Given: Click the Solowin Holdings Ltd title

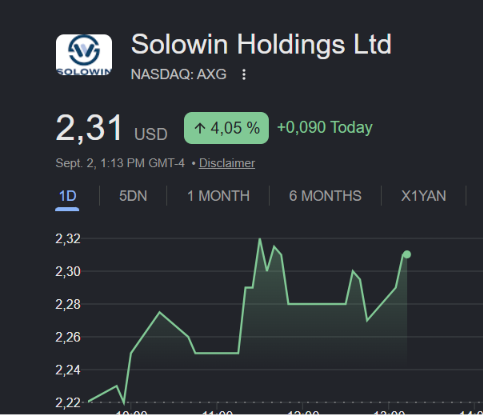Looking at the screenshot, I should (x=261, y=44).
